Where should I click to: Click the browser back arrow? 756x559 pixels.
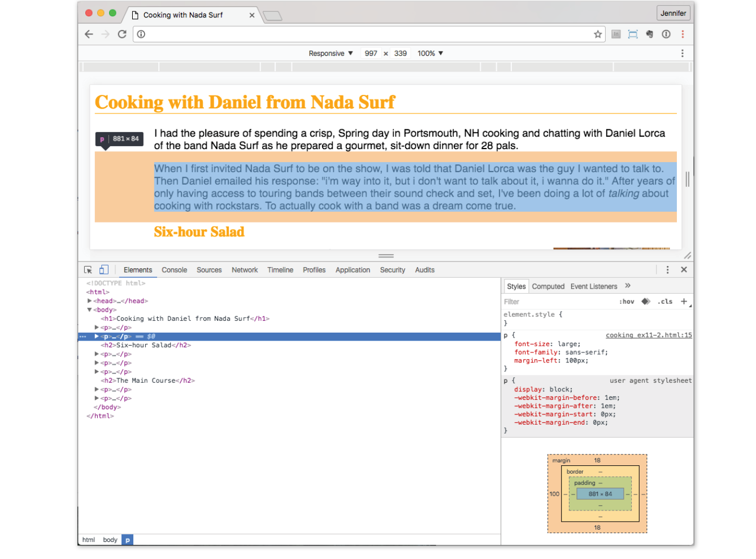89,34
